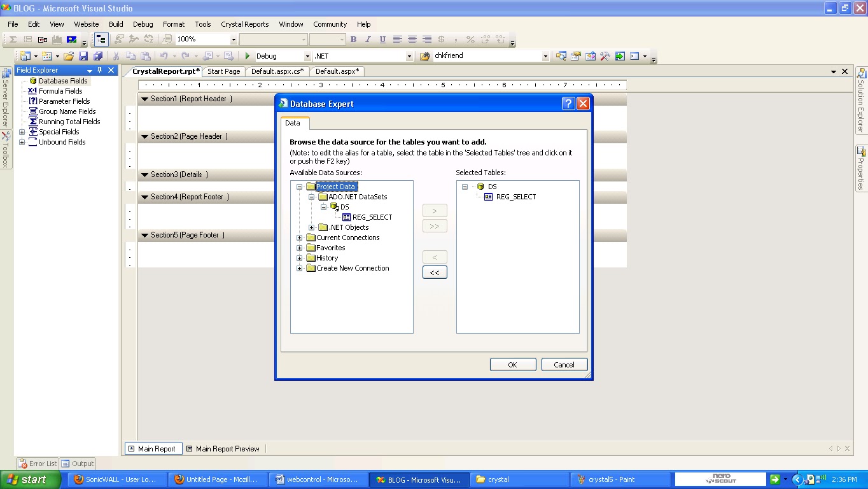
Task: Expand the .NET Objects node
Action: [311, 227]
